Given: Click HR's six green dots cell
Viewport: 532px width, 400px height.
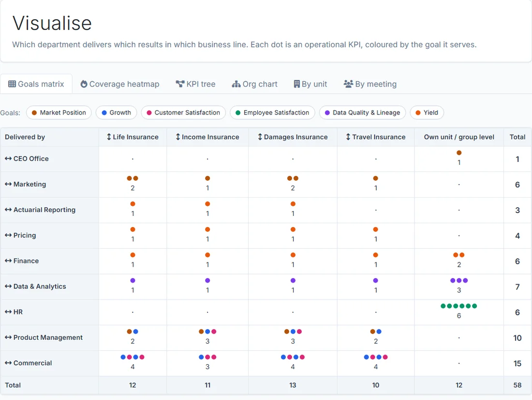Looking at the screenshot, I should click(x=458, y=312).
